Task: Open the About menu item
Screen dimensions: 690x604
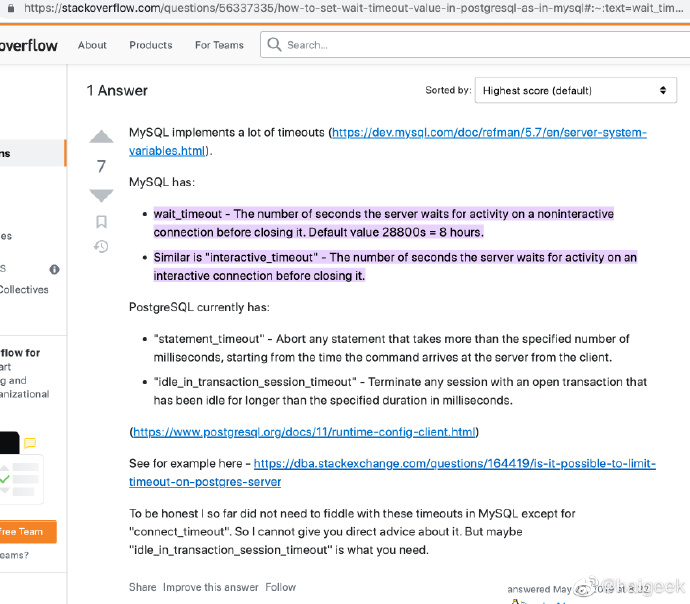Action: pos(92,45)
